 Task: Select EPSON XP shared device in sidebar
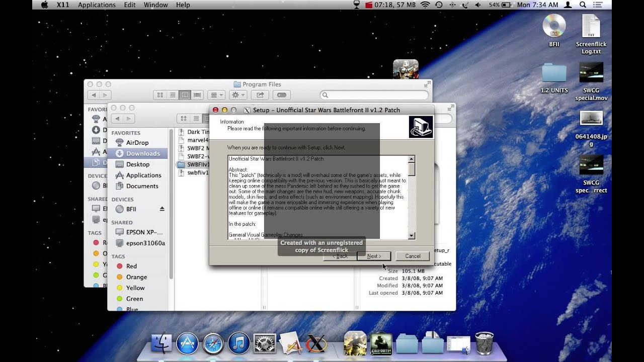tap(139, 232)
